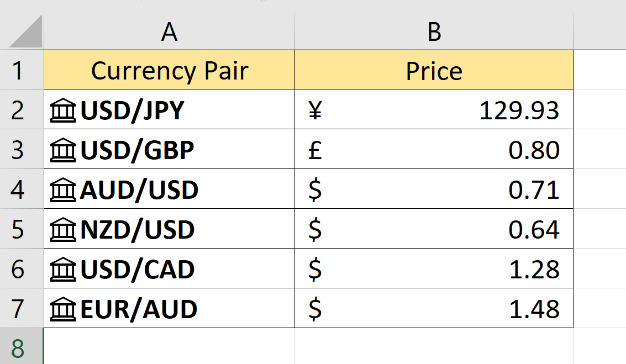Click the bank icon beside NZD/USD
This screenshot has height=364, width=626.
[x=64, y=229]
